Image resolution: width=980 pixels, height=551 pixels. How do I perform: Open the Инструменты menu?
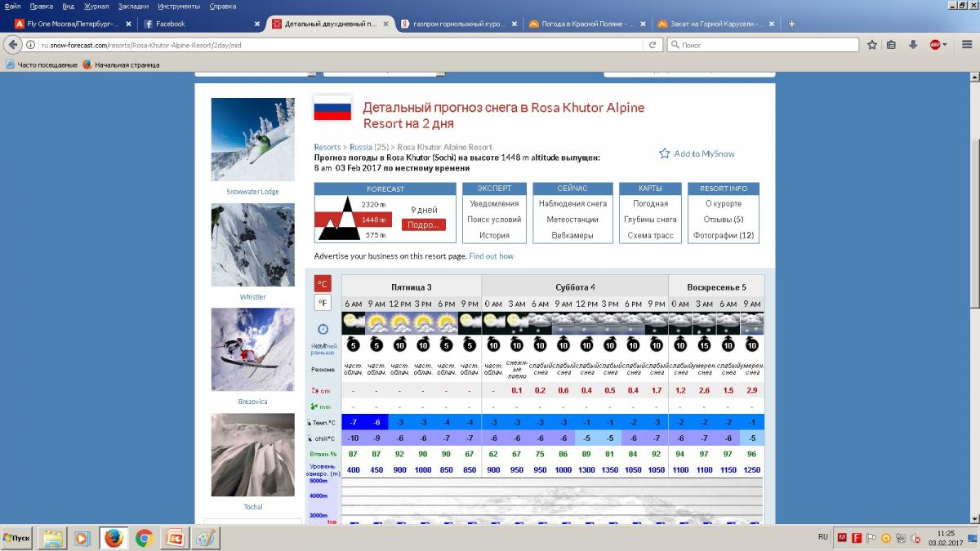[180, 6]
